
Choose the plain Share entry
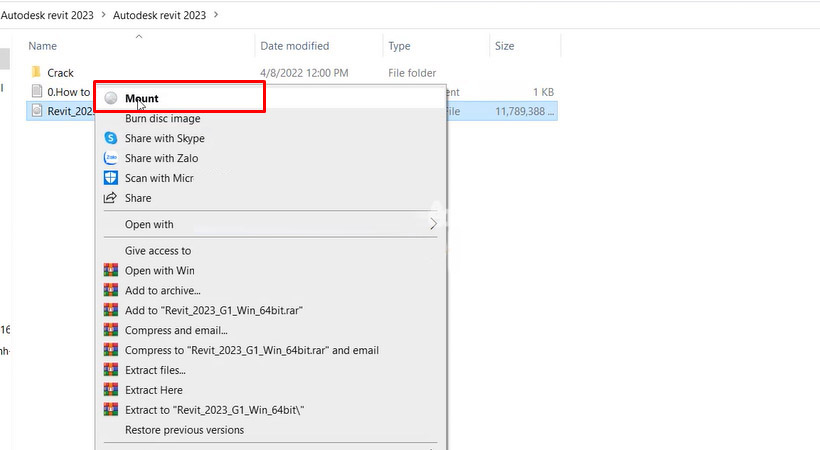(x=138, y=198)
